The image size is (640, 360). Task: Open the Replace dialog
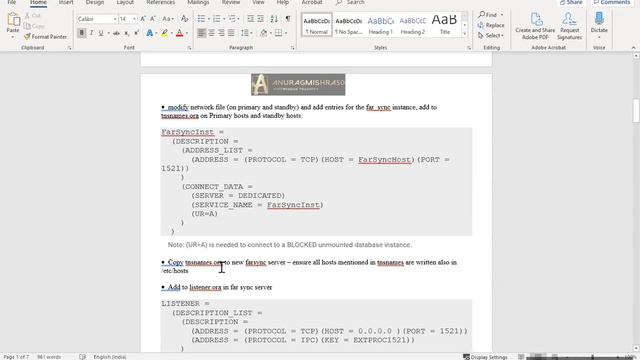[491, 25]
